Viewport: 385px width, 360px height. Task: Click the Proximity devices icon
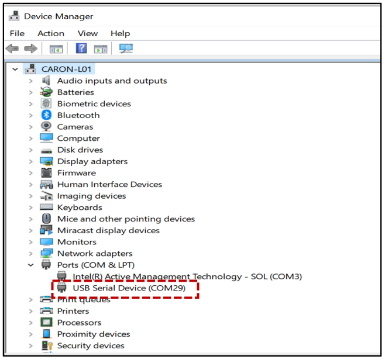(x=46, y=334)
